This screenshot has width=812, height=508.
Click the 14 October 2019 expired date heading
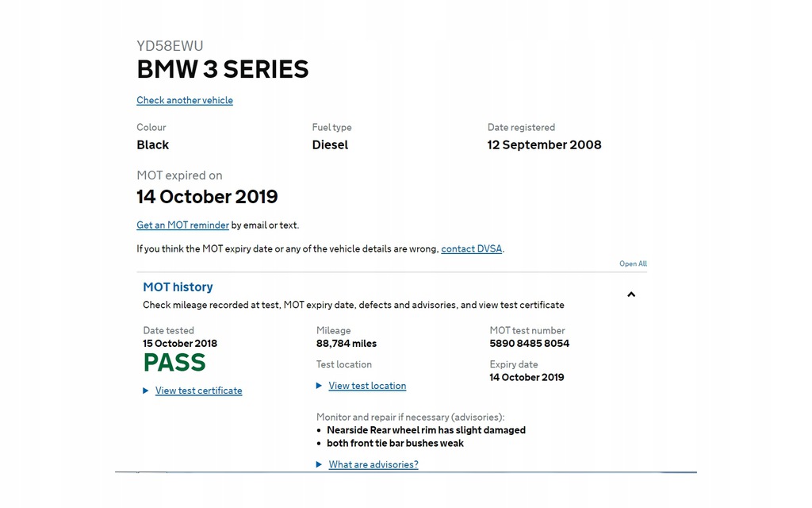207,197
